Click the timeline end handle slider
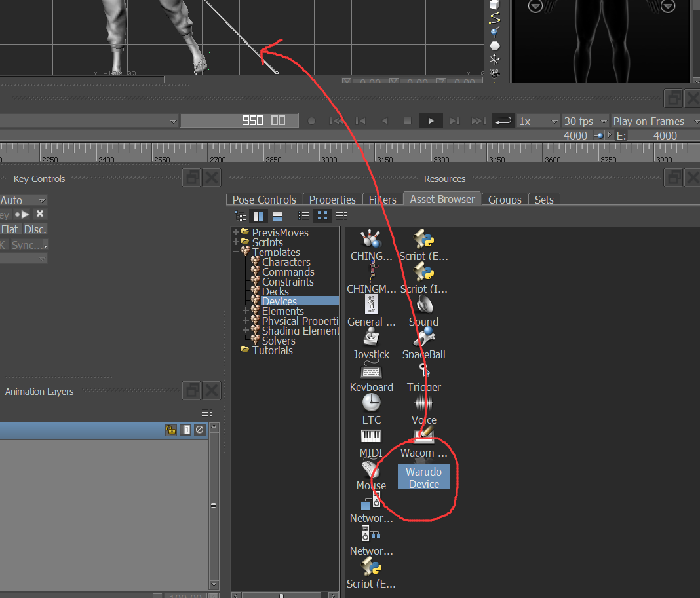 pos(599,136)
